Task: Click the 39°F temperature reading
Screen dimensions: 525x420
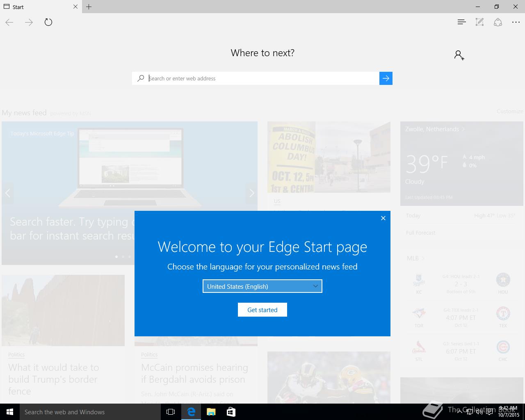Action: coord(427,164)
